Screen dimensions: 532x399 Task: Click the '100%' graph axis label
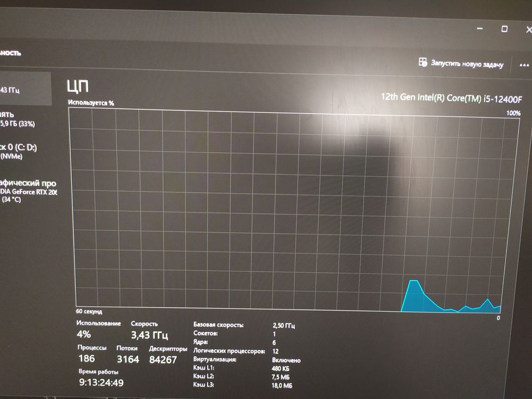coord(513,113)
